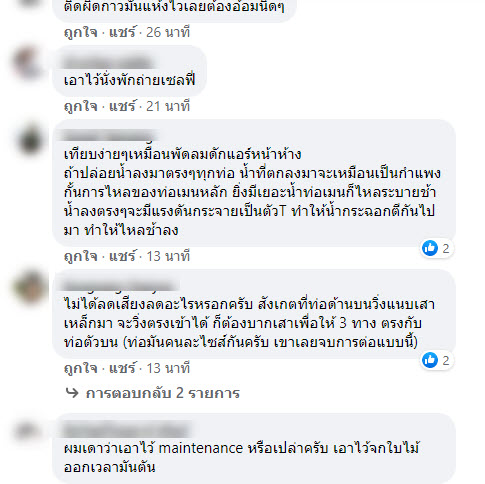This screenshot has height=484, width=485.
Task: Click the reply arrow icon beside replies
Action: pyautogui.click(x=72, y=393)
